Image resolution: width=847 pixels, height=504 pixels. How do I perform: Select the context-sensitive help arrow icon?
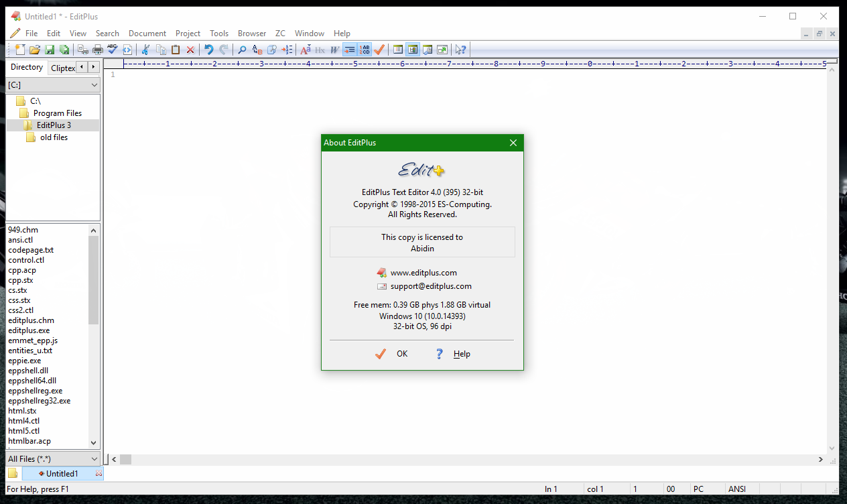tap(460, 49)
